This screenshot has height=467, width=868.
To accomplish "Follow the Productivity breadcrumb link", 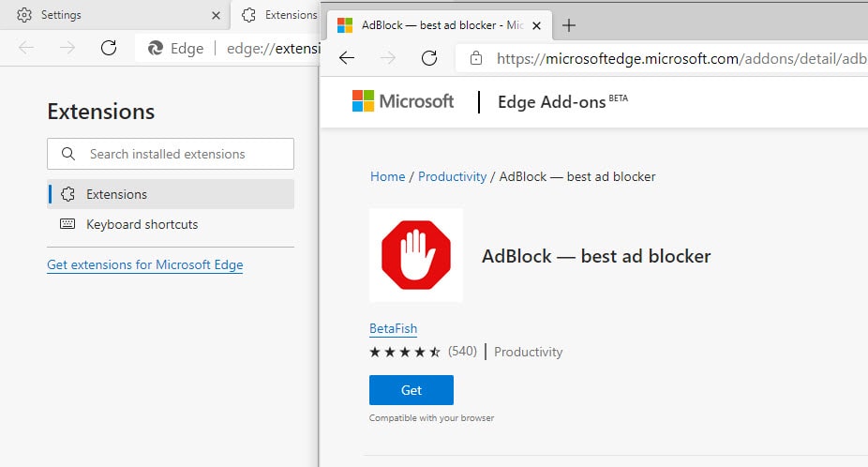I will coord(452,176).
